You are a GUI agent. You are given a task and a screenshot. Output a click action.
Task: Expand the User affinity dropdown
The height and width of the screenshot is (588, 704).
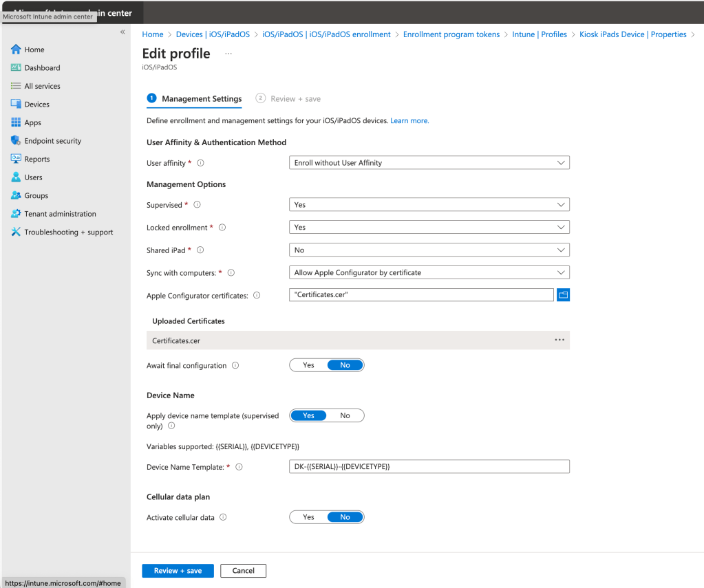[x=429, y=163]
